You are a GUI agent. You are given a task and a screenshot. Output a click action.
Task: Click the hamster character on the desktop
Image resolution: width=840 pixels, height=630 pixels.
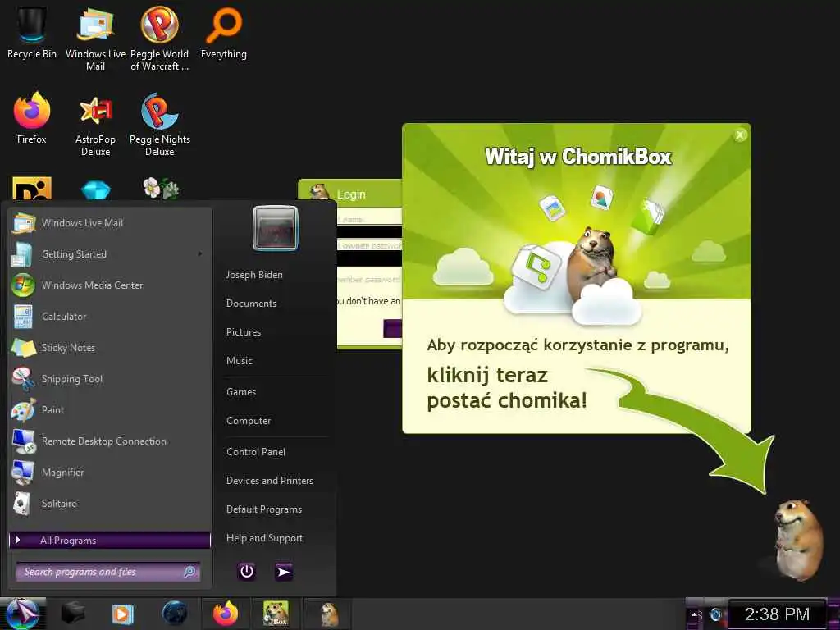[797, 540]
